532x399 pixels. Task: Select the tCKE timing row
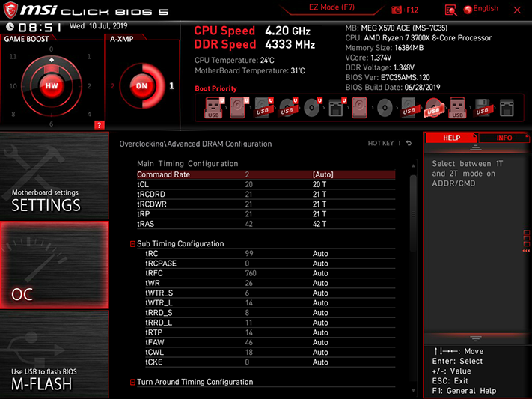[x=270, y=362]
